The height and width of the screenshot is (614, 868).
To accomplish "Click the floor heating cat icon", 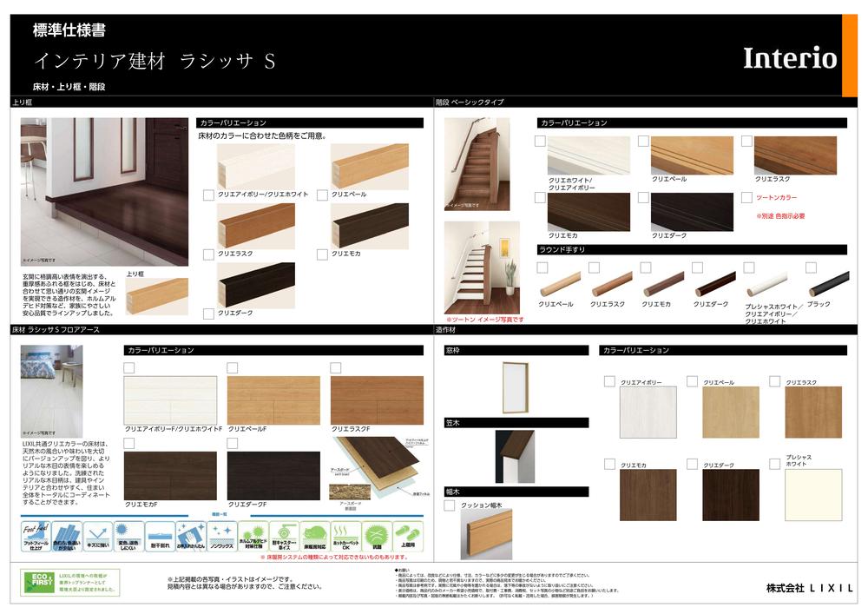I will [x=315, y=536].
